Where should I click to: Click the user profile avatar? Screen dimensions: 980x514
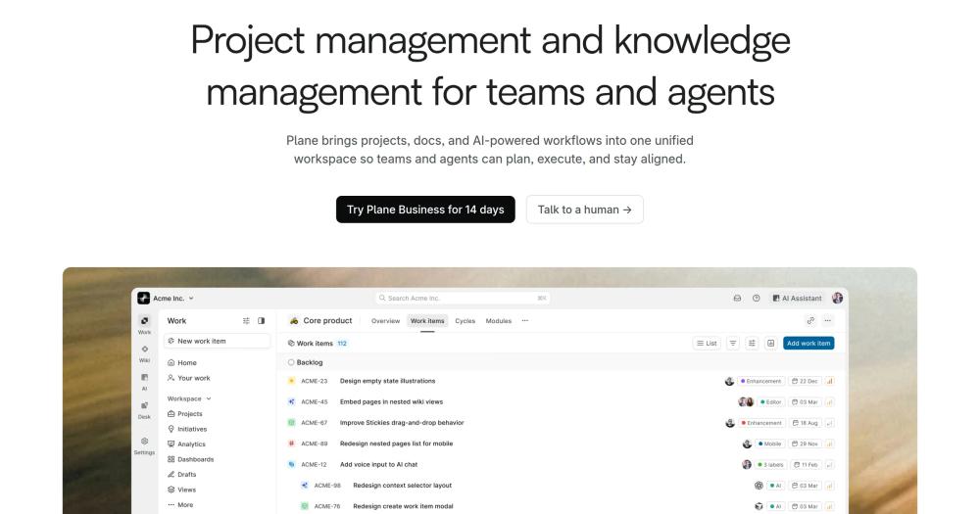[x=838, y=298]
